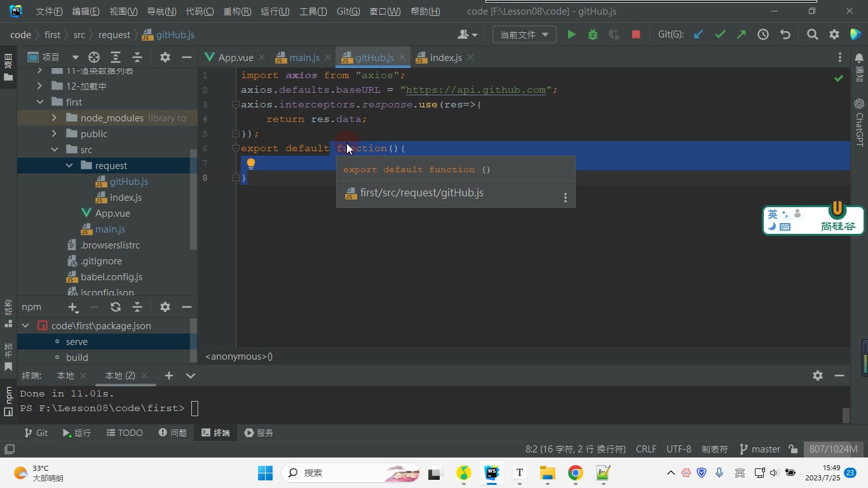This screenshot has height=488, width=868.
Task: Collapse the request folder in tree
Action: [x=69, y=166]
